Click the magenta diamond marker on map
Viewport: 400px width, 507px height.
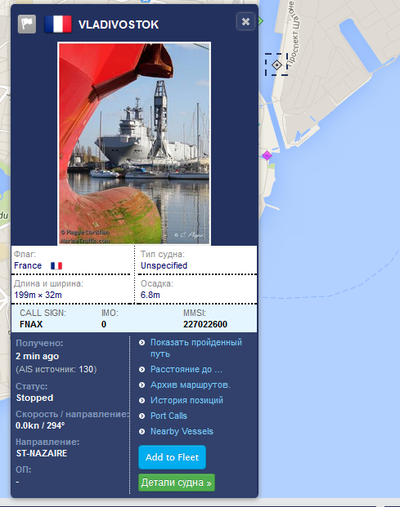(x=267, y=155)
